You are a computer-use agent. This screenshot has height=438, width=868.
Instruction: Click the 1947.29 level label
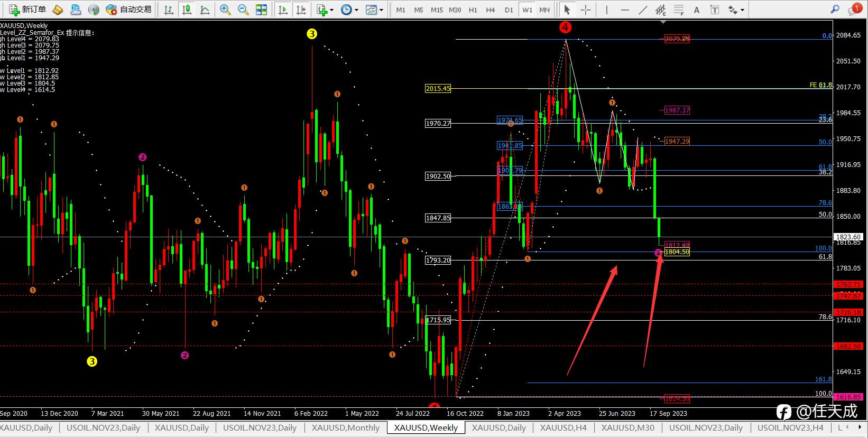click(677, 142)
